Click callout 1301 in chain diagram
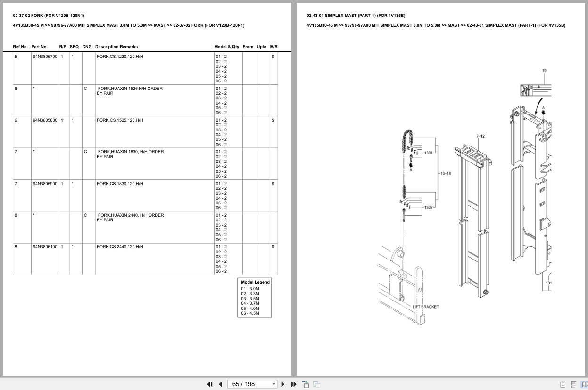 point(428,153)
